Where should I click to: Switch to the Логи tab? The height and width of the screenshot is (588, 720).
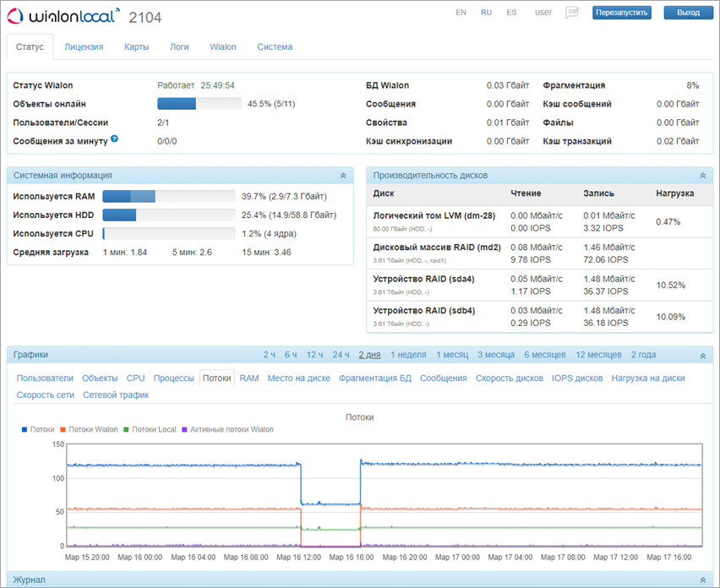(x=179, y=47)
